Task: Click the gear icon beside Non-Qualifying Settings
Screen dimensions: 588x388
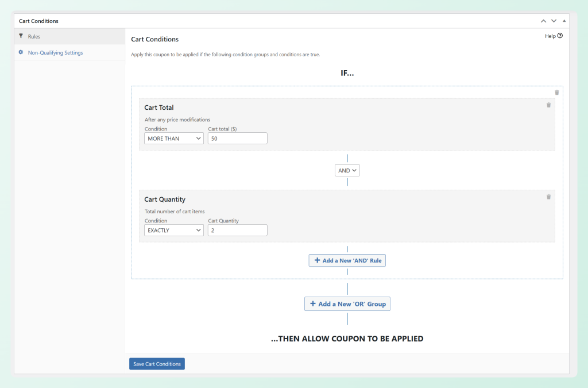Action: [x=21, y=52]
